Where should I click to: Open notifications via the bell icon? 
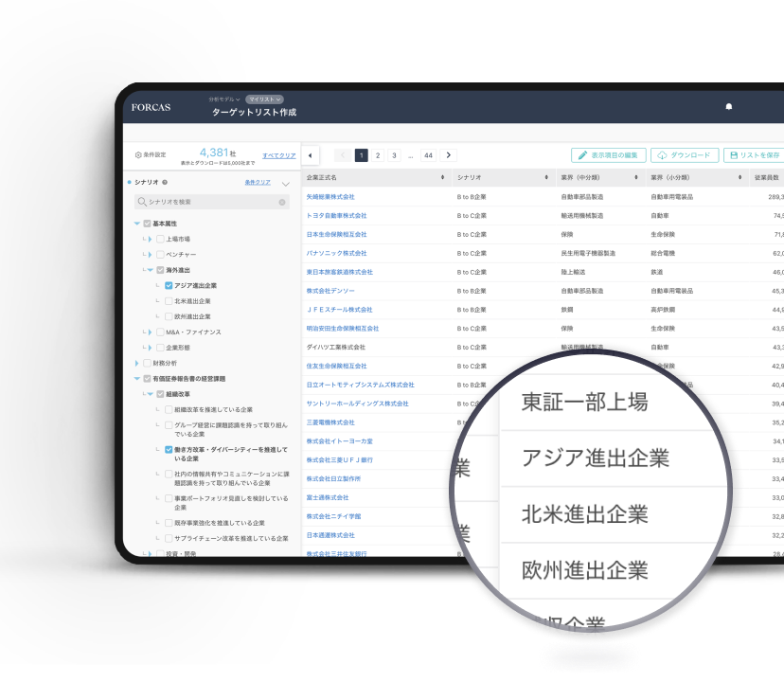pyautogui.click(x=729, y=107)
